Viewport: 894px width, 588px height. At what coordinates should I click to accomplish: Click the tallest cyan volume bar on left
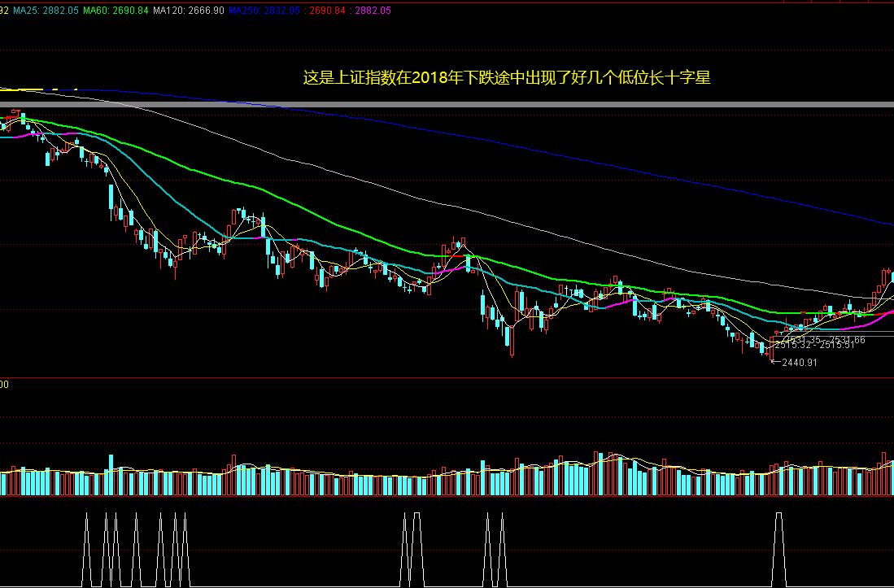[x=111, y=476]
